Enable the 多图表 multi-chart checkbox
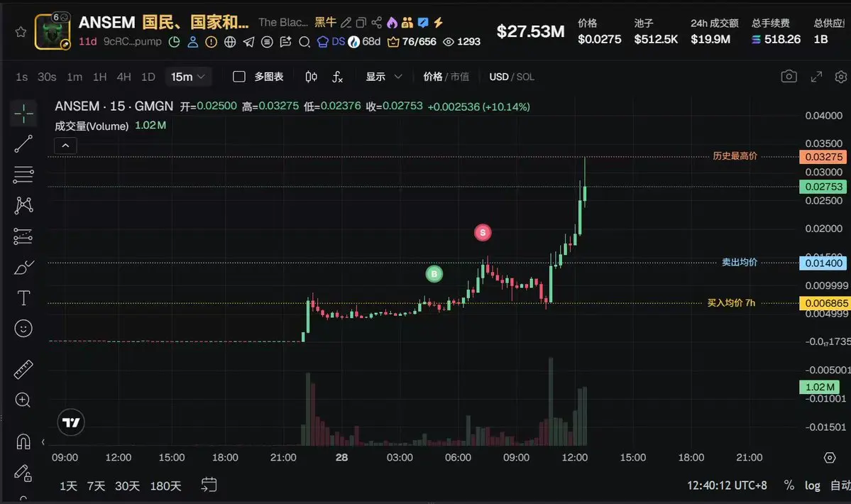This screenshot has height=504, width=851. coord(238,77)
